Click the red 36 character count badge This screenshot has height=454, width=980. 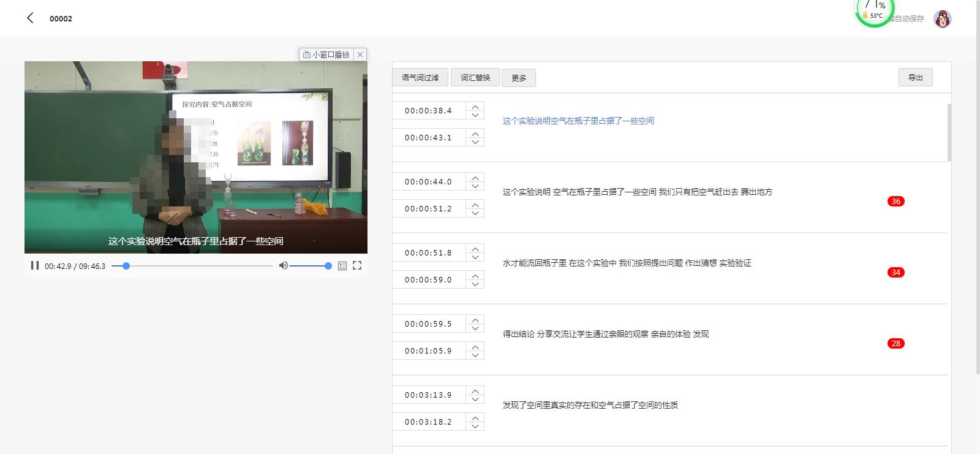895,201
